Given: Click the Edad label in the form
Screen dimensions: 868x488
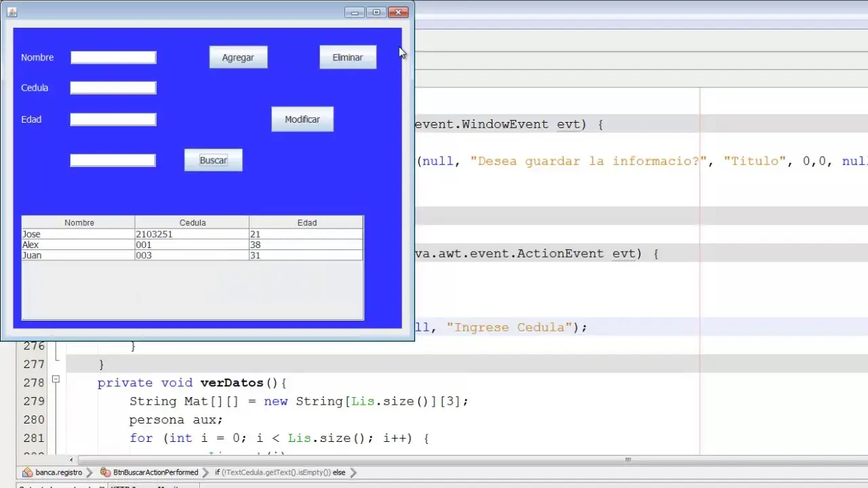Looking at the screenshot, I should point(31,119).
